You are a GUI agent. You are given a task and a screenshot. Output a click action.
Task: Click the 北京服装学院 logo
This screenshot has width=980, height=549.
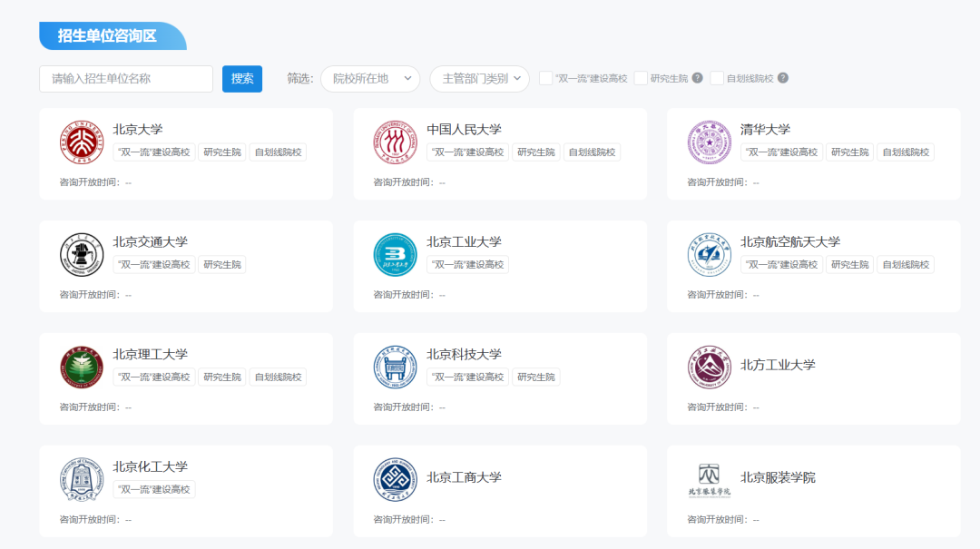pyautogui.click(x=710, y=480)
